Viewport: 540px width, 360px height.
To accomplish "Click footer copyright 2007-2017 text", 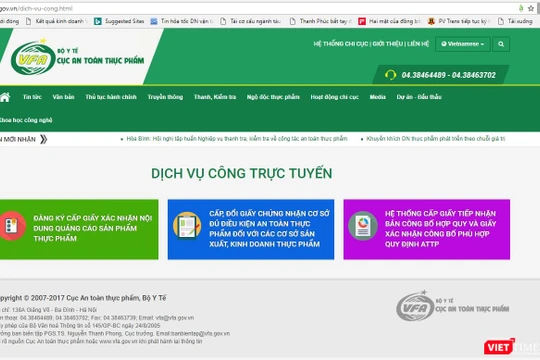I will tap(83, 298).
